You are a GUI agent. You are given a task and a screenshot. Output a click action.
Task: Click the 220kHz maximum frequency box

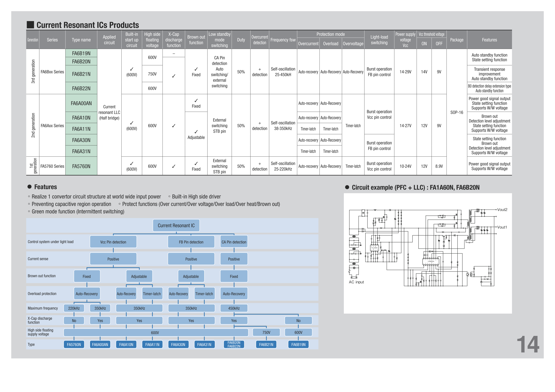74,308
